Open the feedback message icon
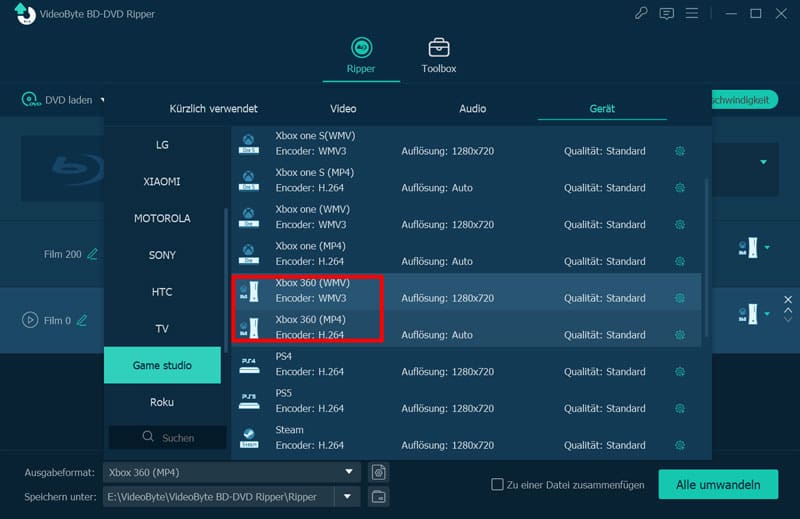 (666, 13)
